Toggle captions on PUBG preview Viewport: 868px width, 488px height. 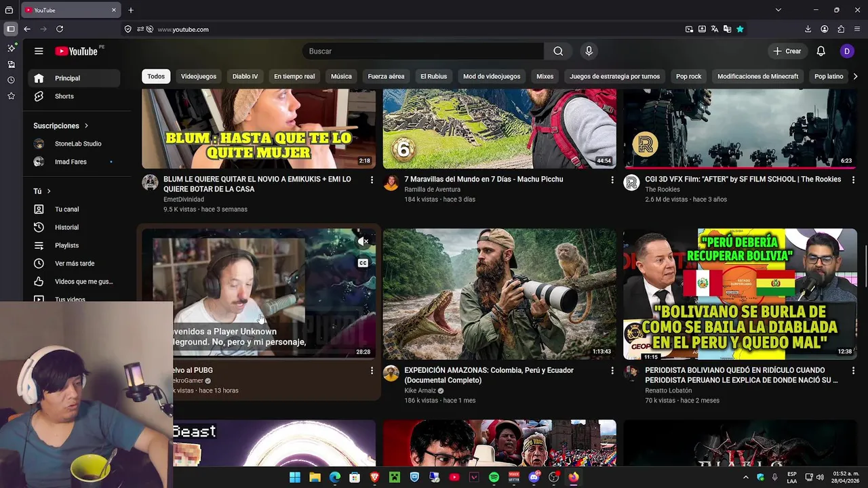click(363, 263)
